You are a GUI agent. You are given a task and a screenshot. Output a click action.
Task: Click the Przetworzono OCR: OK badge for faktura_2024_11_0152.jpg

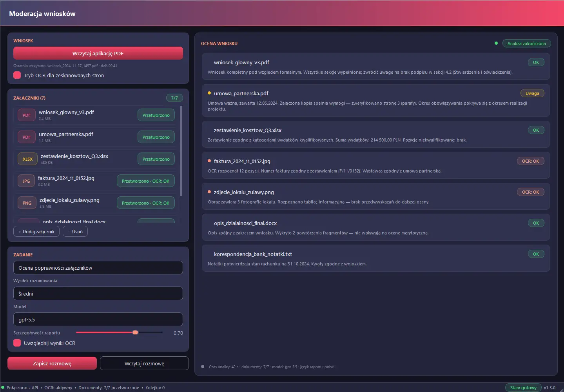point(146,181)
